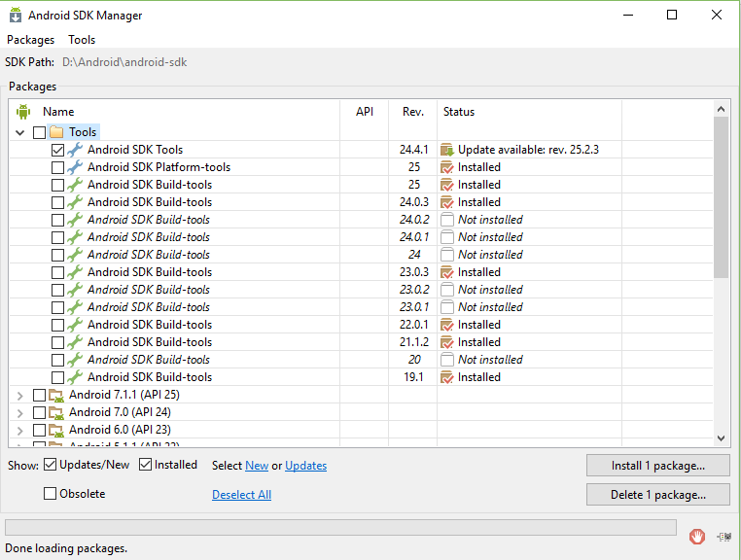Click the API column header
741x560 pixels.
(x=365, y=112)
